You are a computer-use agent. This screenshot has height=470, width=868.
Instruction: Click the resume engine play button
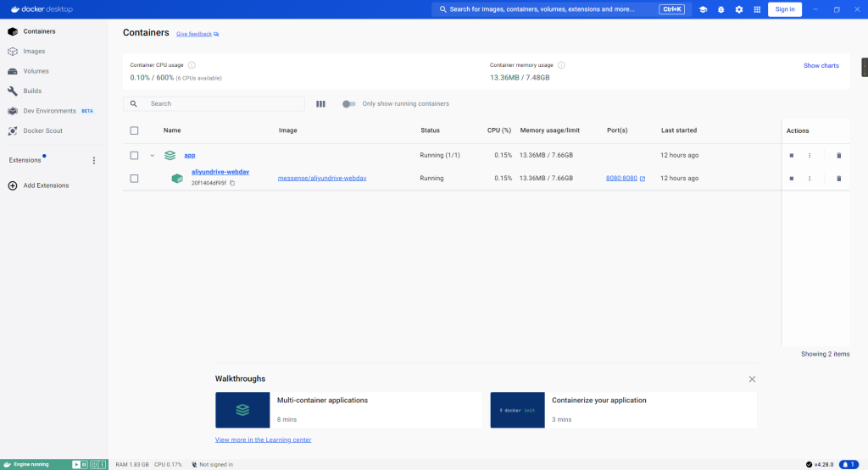coord(76,464)
